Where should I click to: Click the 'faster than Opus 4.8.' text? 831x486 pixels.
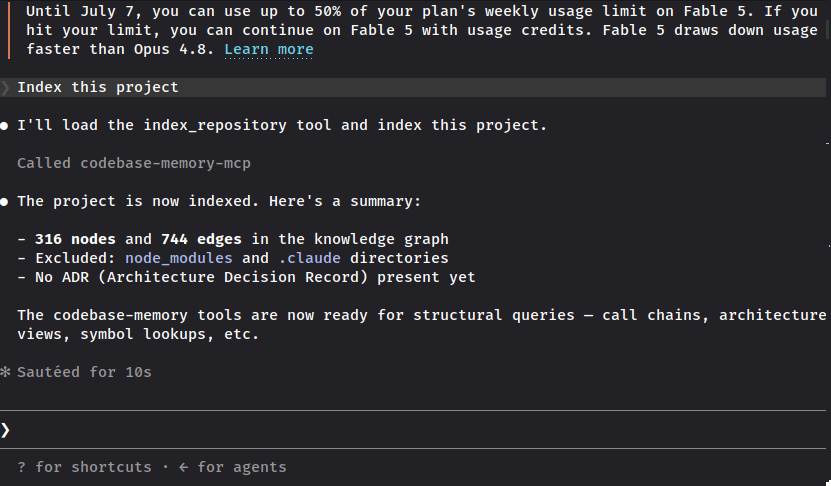coord(120,49)
